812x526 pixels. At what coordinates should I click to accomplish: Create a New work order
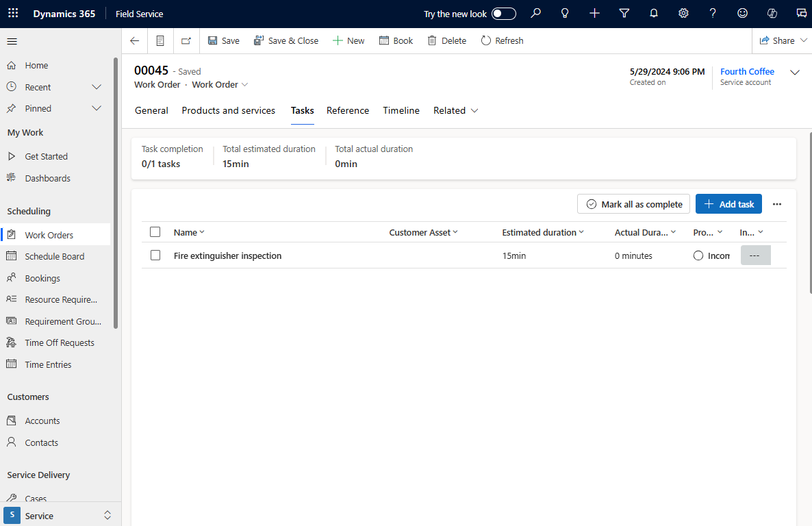[348, 41]
